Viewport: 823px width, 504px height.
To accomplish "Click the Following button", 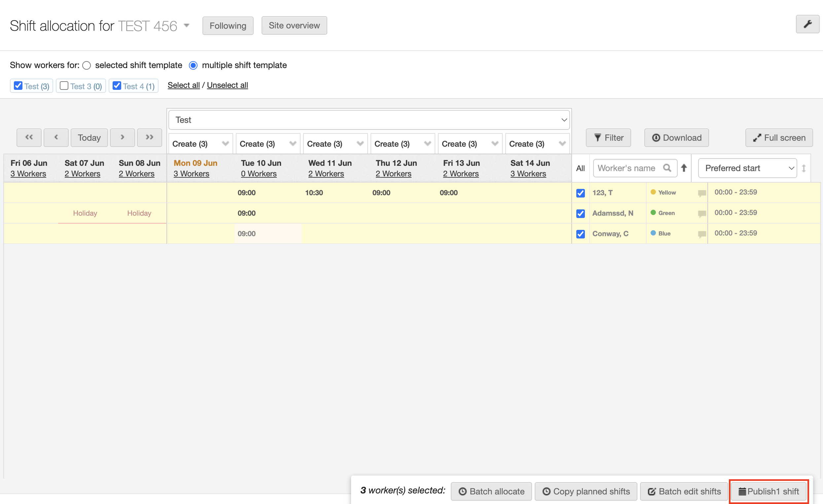I will pyautogui.click(x=228, y=26).
